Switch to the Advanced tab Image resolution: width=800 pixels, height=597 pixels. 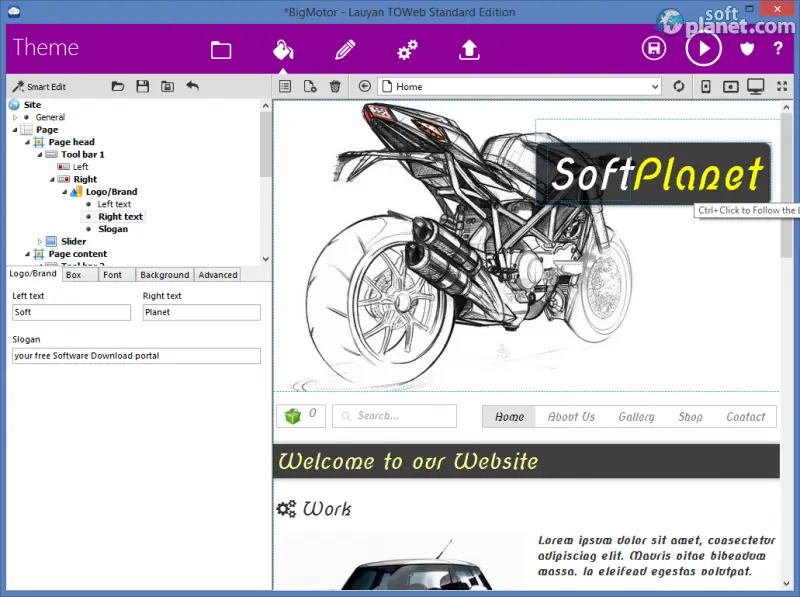[218, 275]
